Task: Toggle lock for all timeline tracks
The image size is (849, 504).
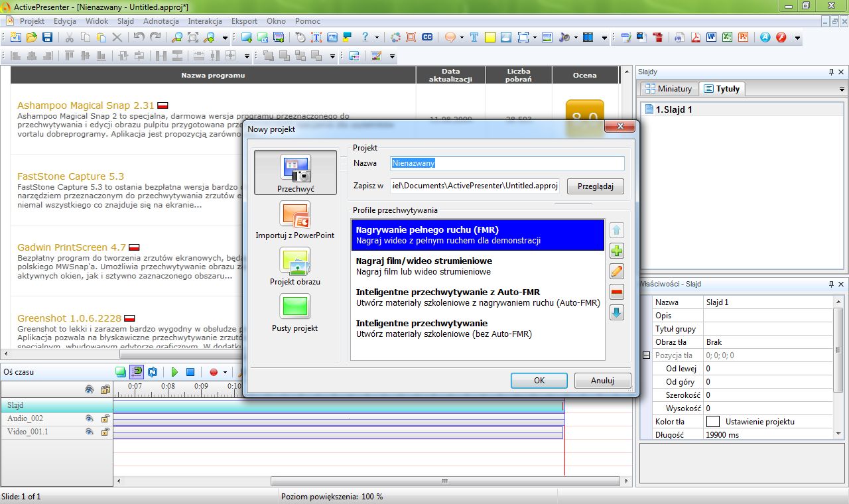Action: 105,389
